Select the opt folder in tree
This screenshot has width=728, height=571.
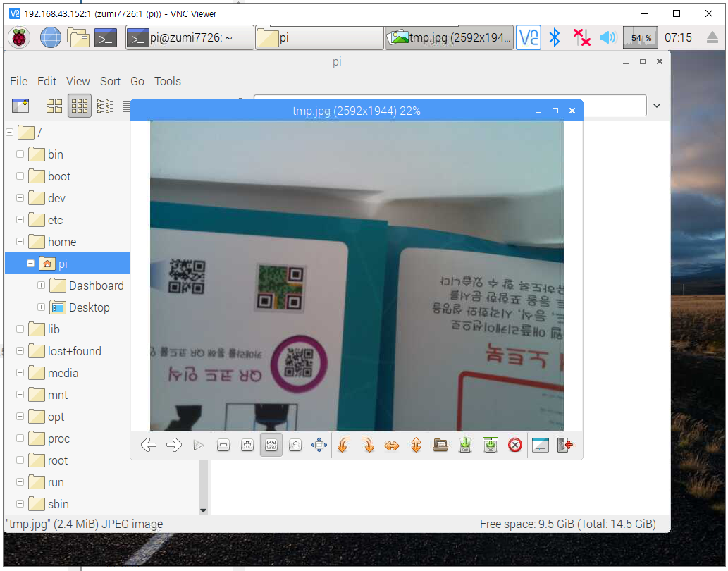coord(56,417)
